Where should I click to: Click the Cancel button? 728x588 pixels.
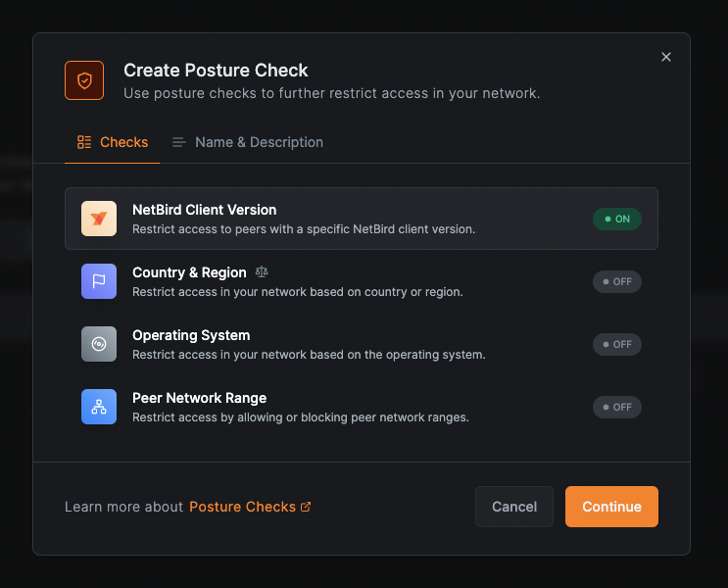pos(514,507)
